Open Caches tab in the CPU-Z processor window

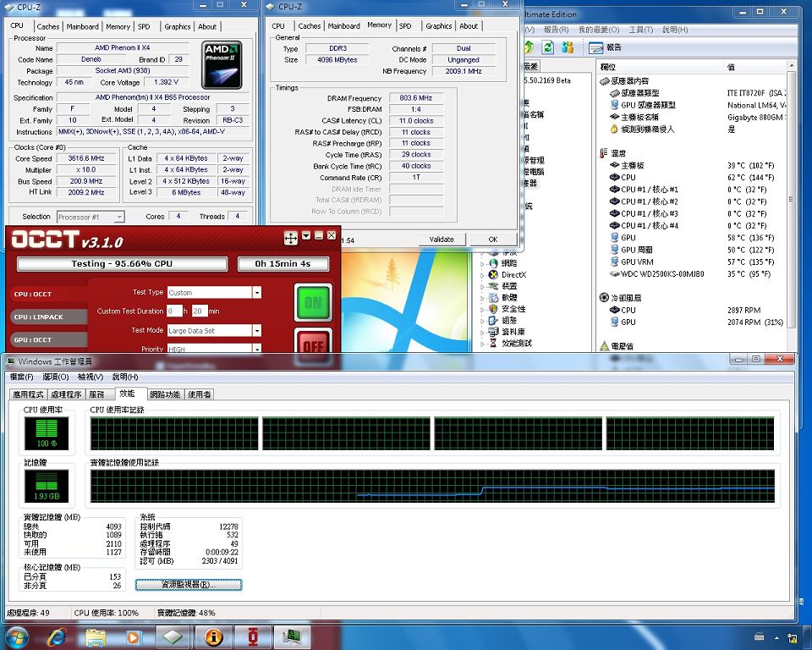(48, 26)
